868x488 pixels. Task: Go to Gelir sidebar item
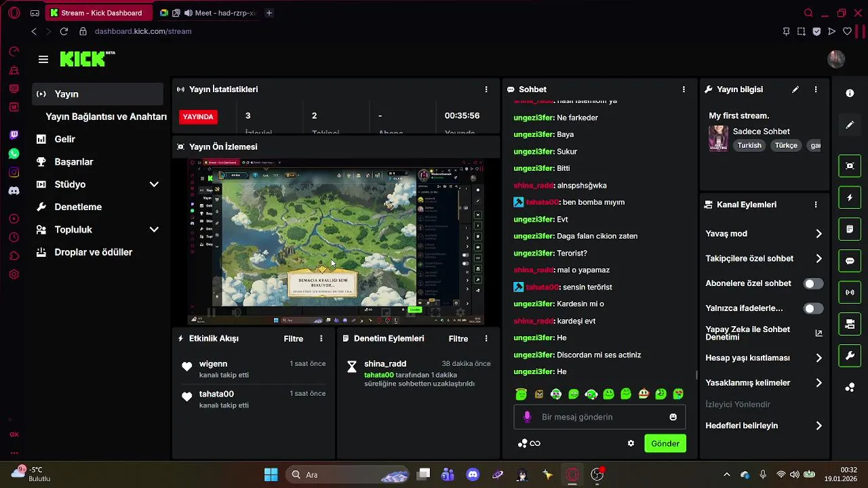click(98, 139)
